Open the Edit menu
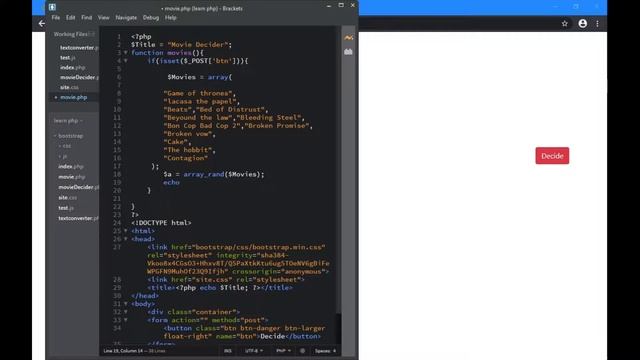Screen dimensions: 640x360 pyautogui.click(x=71, y=18)
